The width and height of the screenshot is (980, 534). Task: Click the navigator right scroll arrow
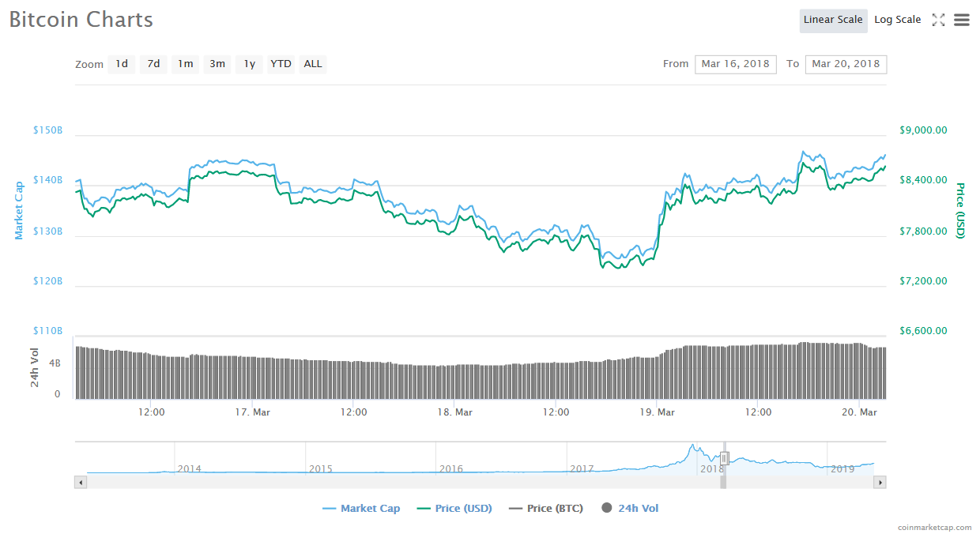point(880,482)
